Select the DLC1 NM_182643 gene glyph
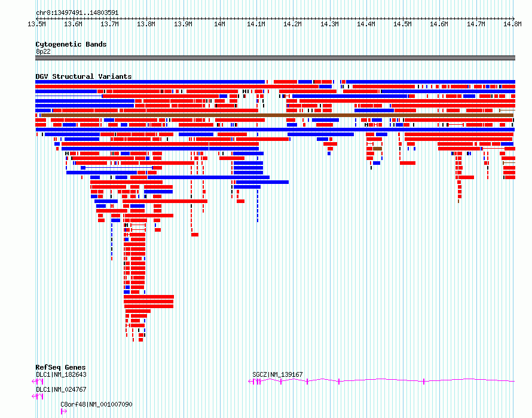Image resolution: width=532 pixels, height=418 pixels. (37, 382)
